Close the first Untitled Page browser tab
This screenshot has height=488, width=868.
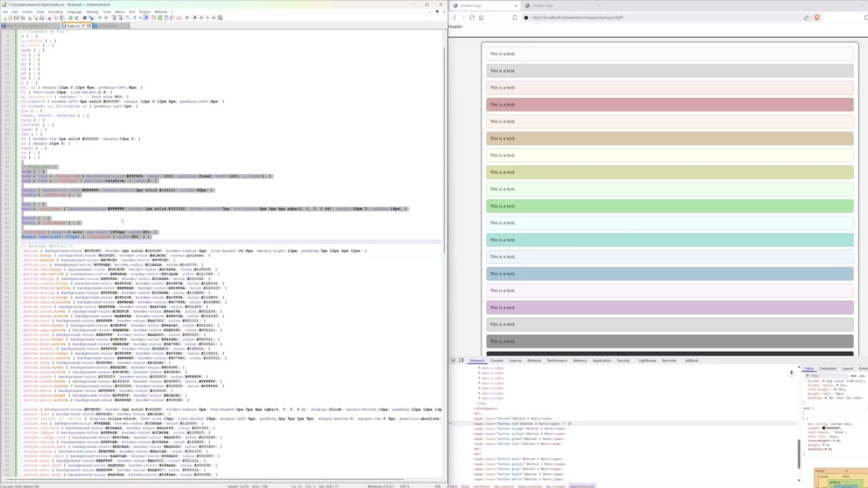click(x=515, y=5)
